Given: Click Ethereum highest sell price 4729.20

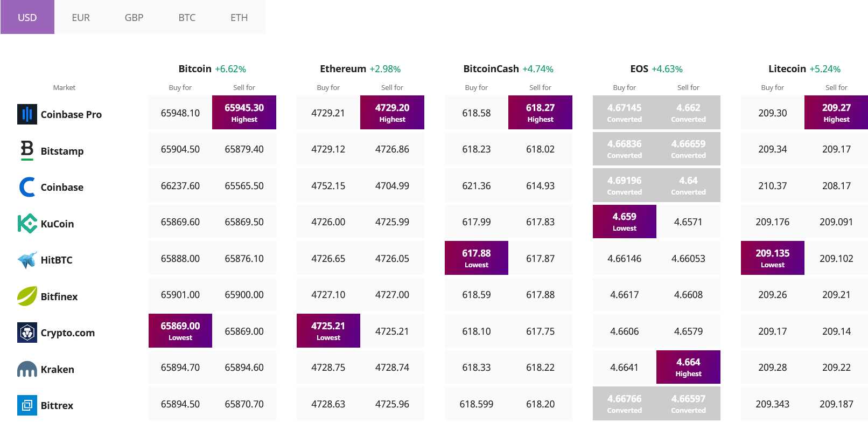Looking at the screenshot, I should click(392, 112).
